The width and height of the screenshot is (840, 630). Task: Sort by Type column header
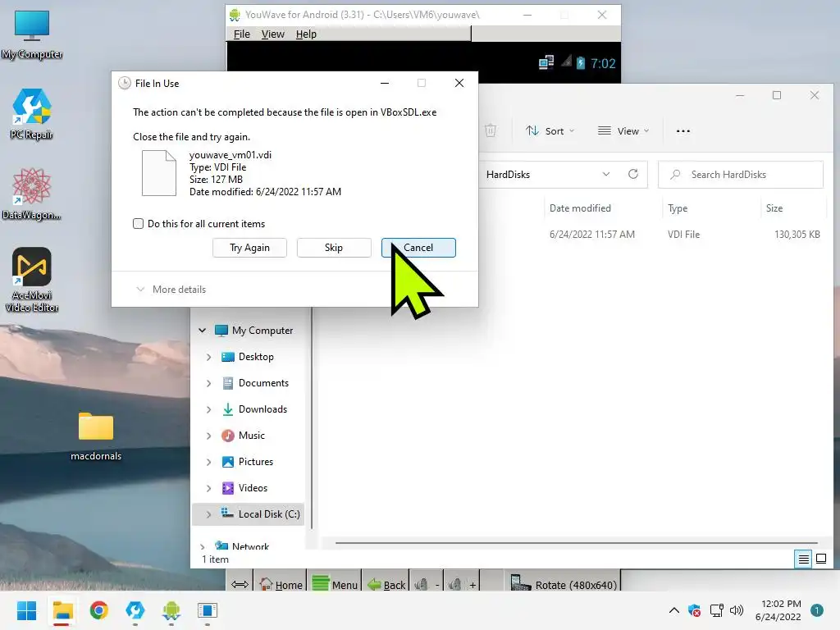678,208
